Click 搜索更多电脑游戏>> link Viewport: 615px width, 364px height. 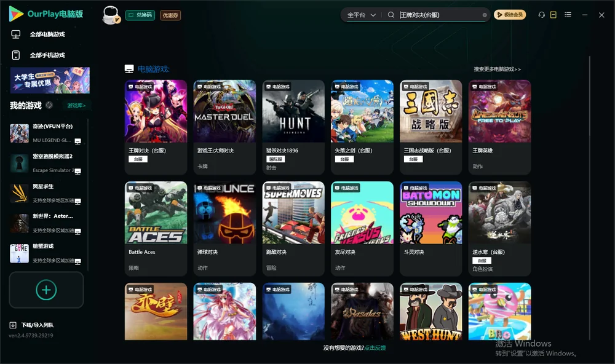coord(498,69)
